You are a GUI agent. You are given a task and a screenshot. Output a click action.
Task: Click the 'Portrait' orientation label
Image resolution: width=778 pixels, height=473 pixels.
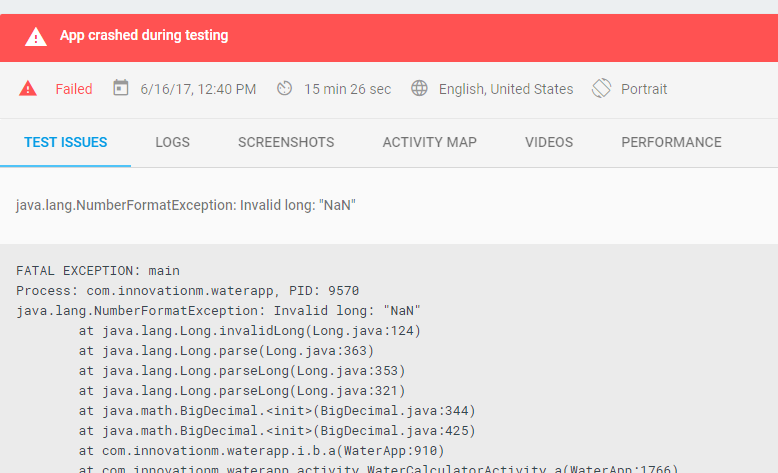pyautogui.click(x=644, y=89)
